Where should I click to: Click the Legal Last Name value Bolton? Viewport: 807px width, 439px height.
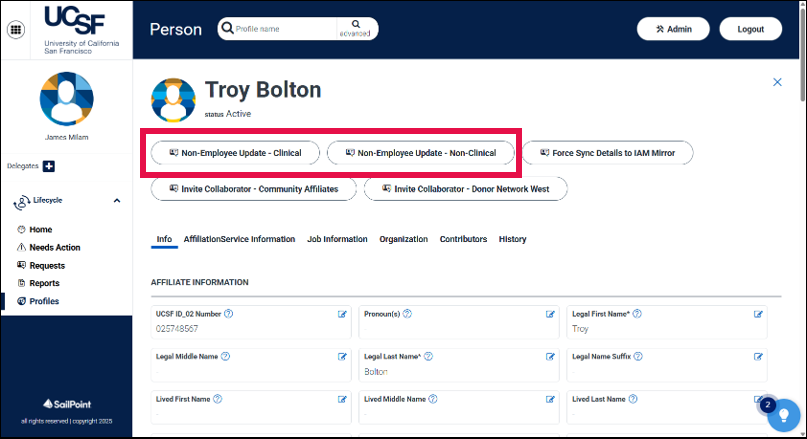(376, 372)
